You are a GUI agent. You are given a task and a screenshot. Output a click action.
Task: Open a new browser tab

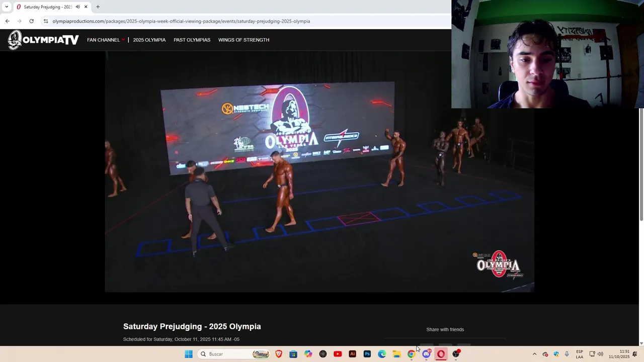98,7
